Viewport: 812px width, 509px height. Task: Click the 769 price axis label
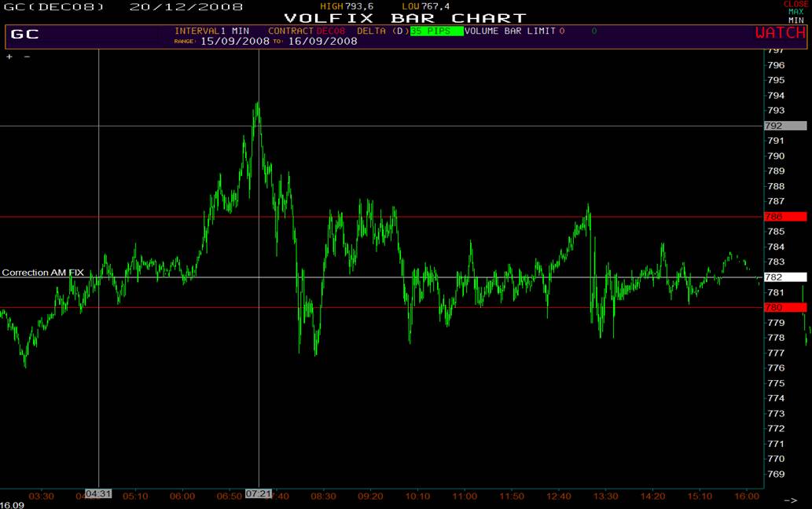777,474
